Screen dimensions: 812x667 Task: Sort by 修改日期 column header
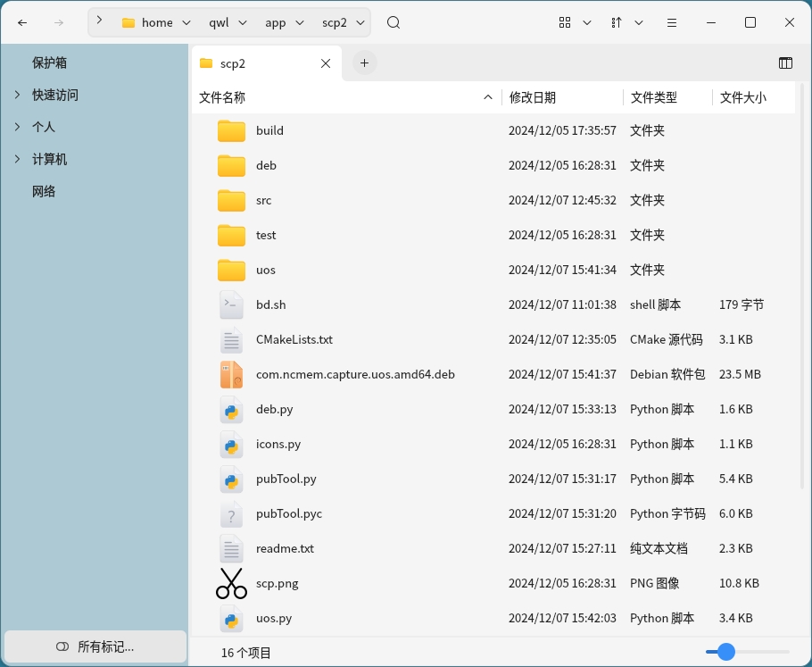coord(533,97)
